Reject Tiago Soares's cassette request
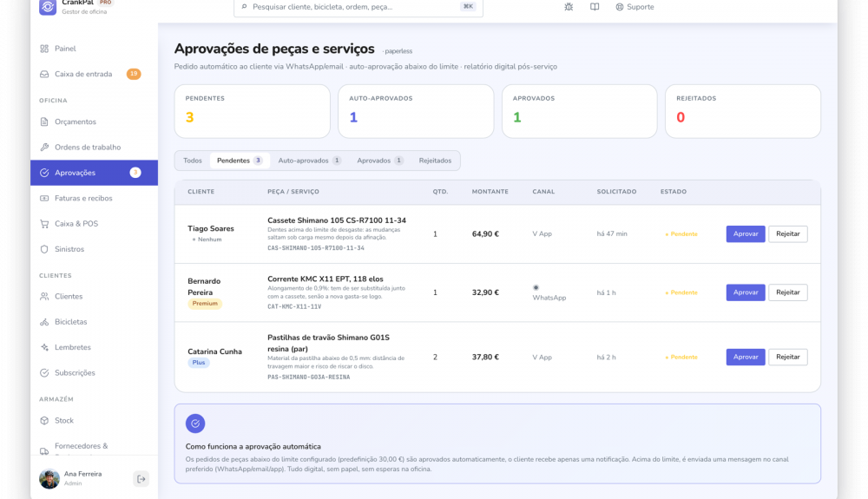The width and height of the screenshot is (868, 499). [788, 234]
